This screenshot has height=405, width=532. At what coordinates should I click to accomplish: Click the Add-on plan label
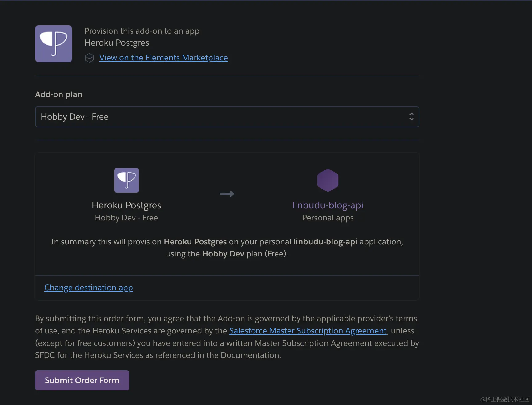pyautogui.click(x=59, y=94)
